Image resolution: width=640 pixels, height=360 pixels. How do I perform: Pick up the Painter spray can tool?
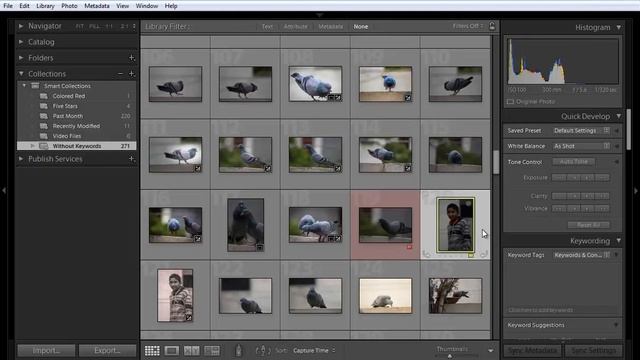[x=238, y=350]
